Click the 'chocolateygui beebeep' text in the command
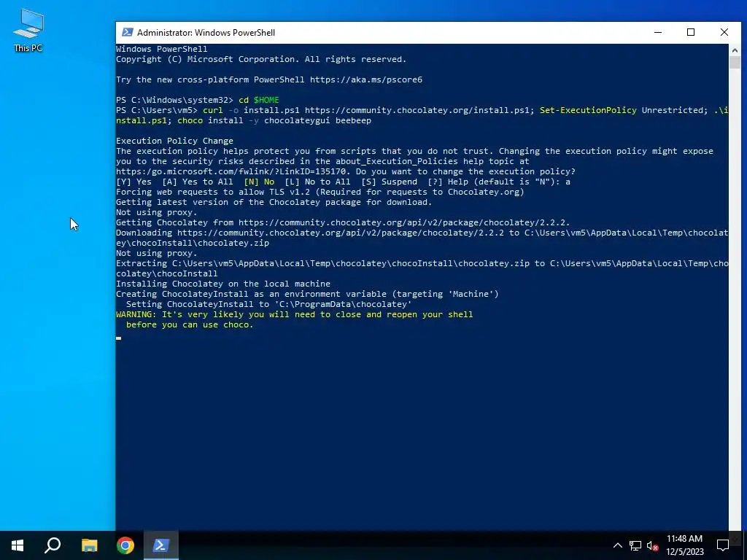This screenshot has height=560, width=747. (x=317, y=120)
